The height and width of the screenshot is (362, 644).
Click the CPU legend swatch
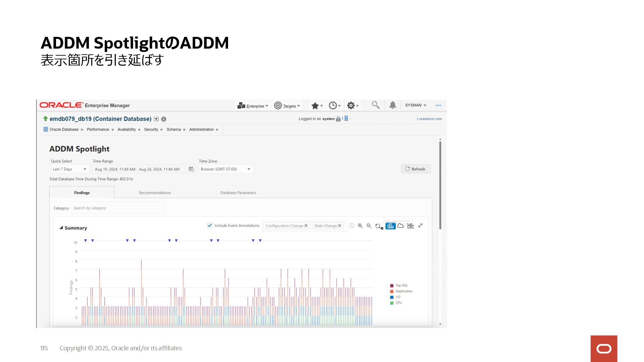point(392,303)
